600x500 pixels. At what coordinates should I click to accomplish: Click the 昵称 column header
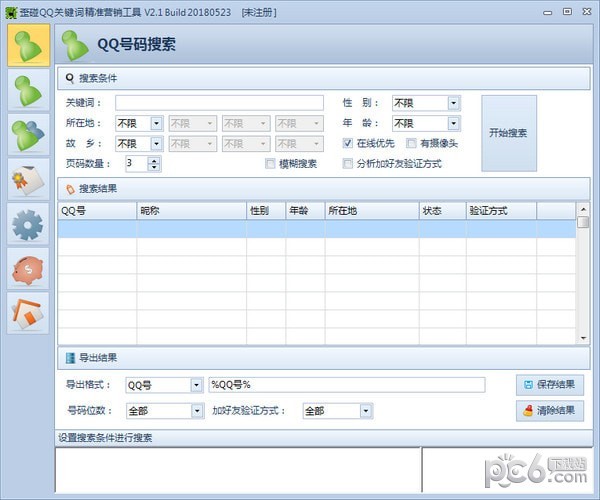[x=191, y=210]
